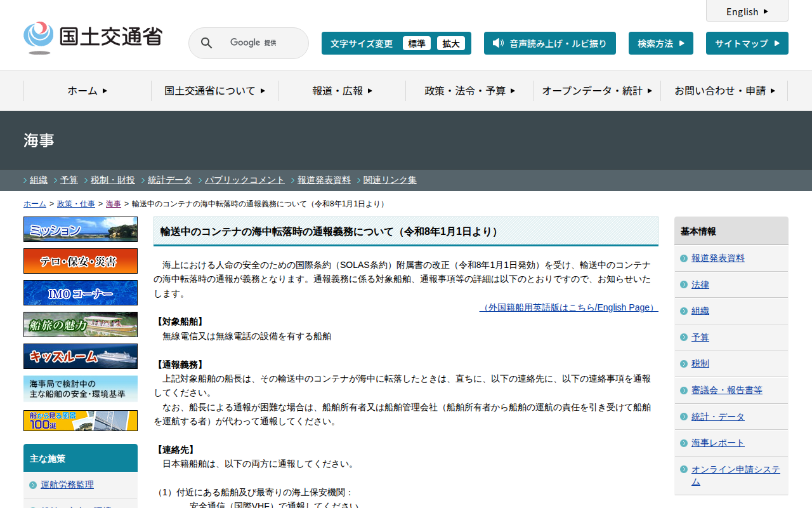This screenshot has width=812, height=508.
Task: Open the キッズルーム banner
Action: pyautogui.click(x=81, y=356)
